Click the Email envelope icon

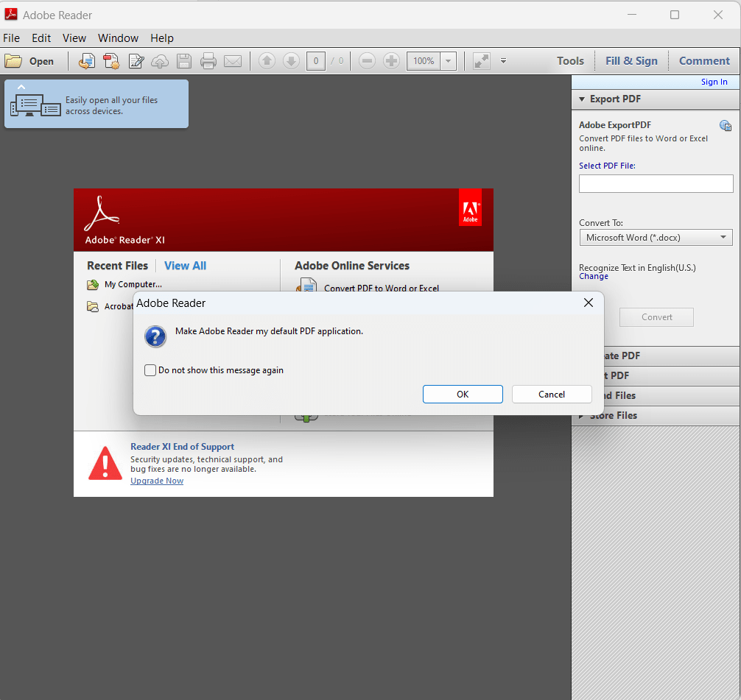(233, 61)
